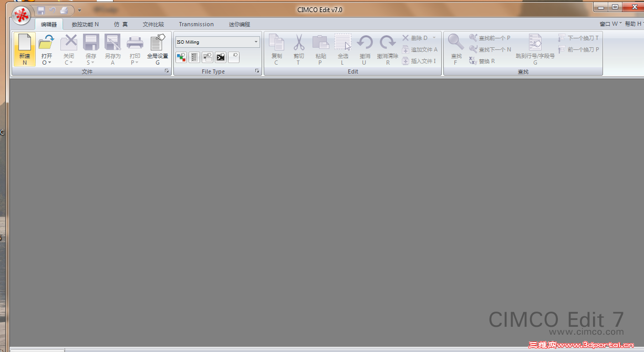Switch to the 迷你编程 tab

(240, 24)
